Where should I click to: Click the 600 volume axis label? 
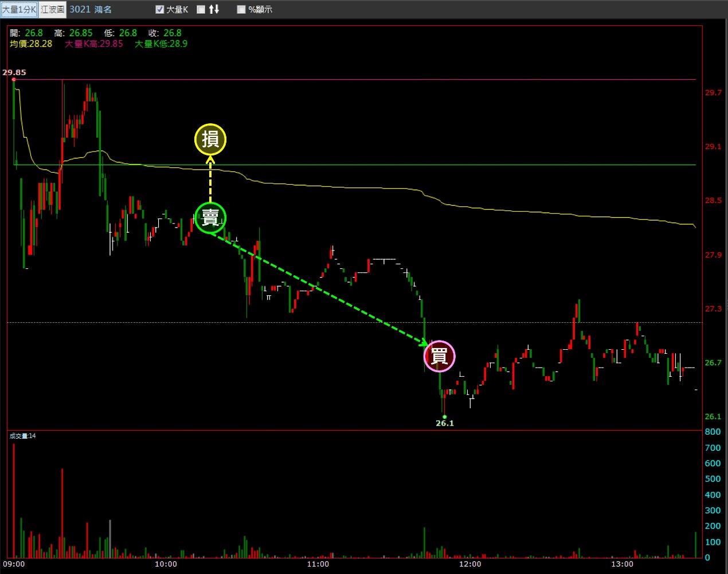(713, 463)
